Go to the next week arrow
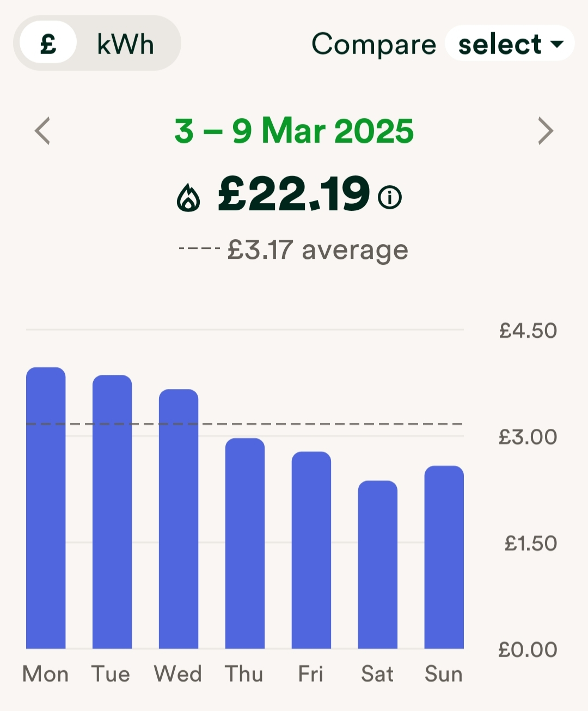588x711 pixels. [546, 131]
